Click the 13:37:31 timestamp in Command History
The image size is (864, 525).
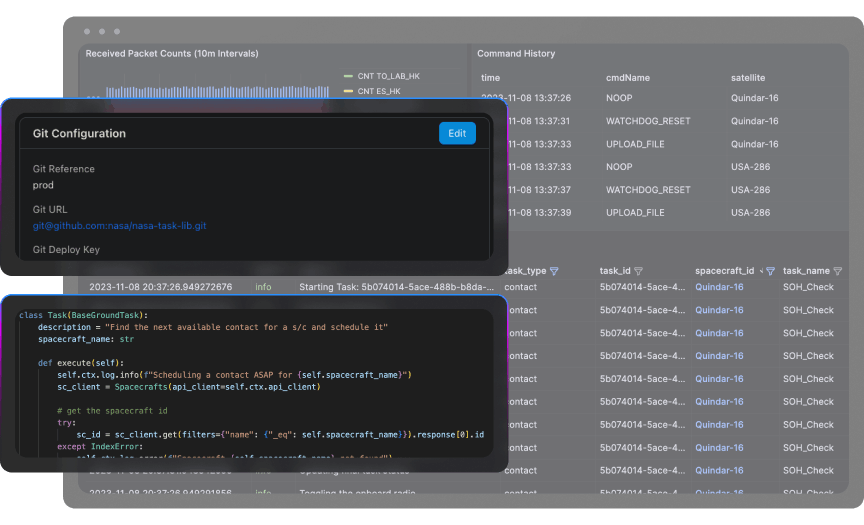(x=539, y=121)
